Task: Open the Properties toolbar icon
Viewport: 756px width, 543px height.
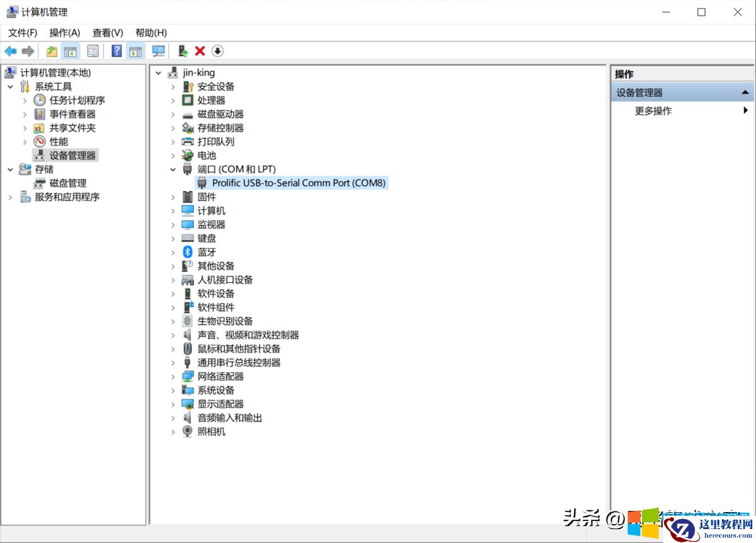Action: click(93, 51)
